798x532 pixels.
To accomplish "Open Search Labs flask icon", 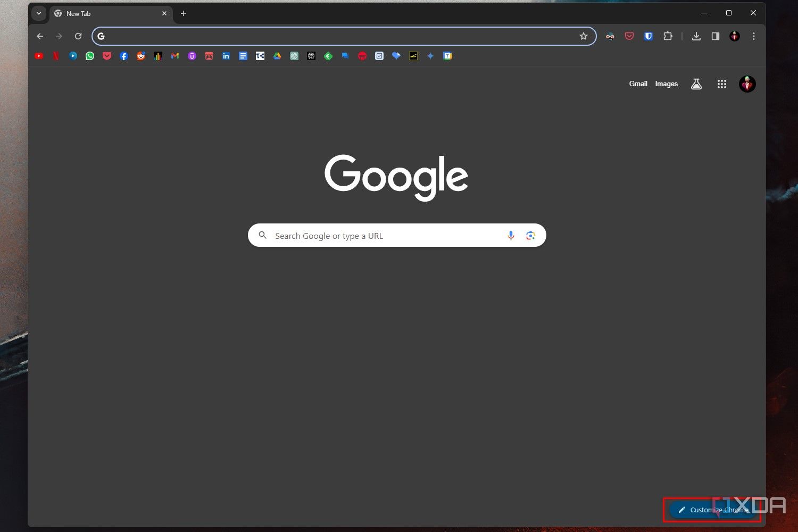I will click(696, 84).
